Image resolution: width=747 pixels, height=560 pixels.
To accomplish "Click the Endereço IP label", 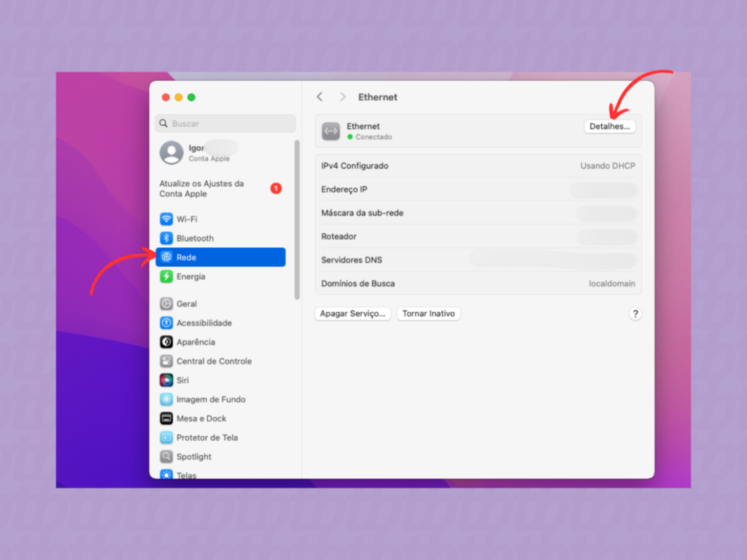I will click(x=344, y=190).
